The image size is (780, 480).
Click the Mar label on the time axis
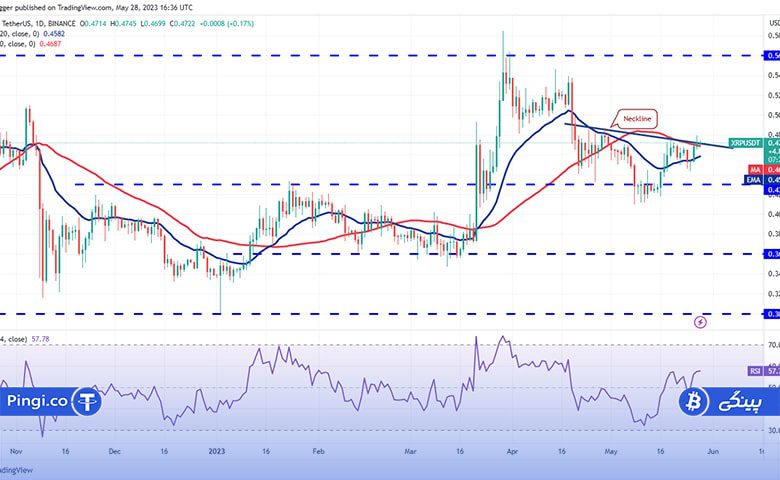point(410,451)
